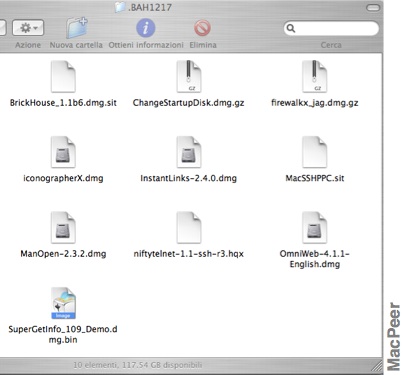Toggle toolbar with the title bar pill button

coord(373,8)
